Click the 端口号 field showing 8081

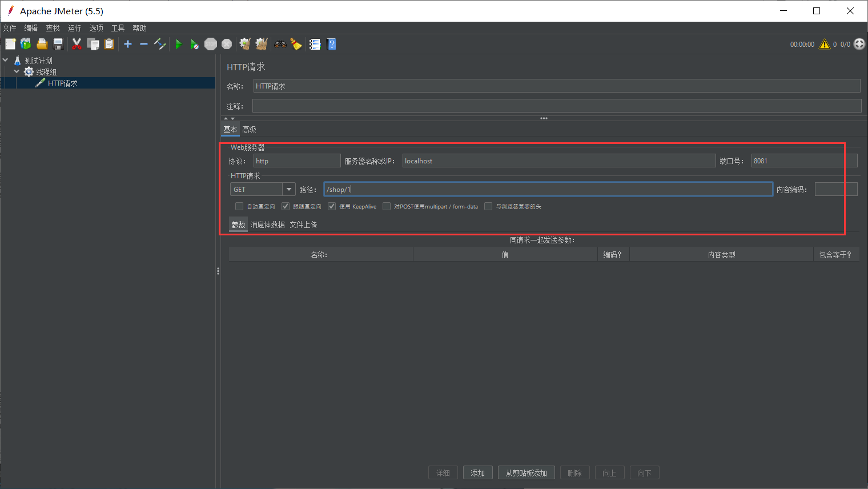(x=804, y=161)
